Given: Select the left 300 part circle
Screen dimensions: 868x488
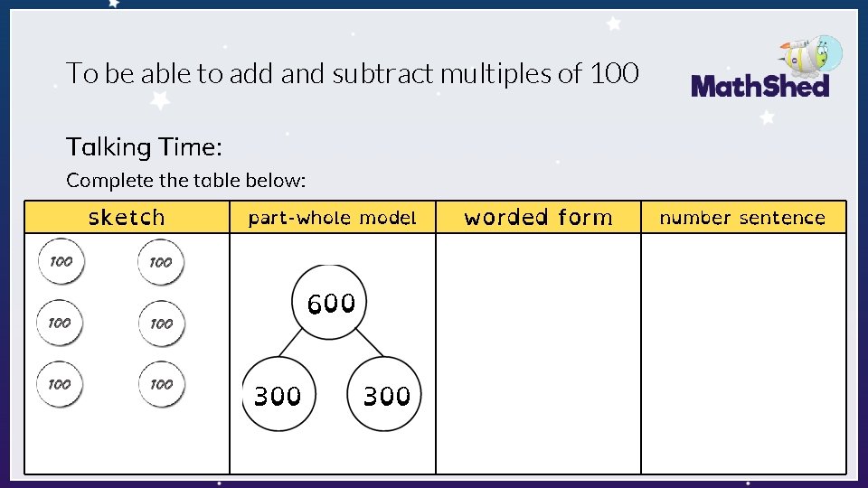Looking at the screenshot, I should coord(278,395).
